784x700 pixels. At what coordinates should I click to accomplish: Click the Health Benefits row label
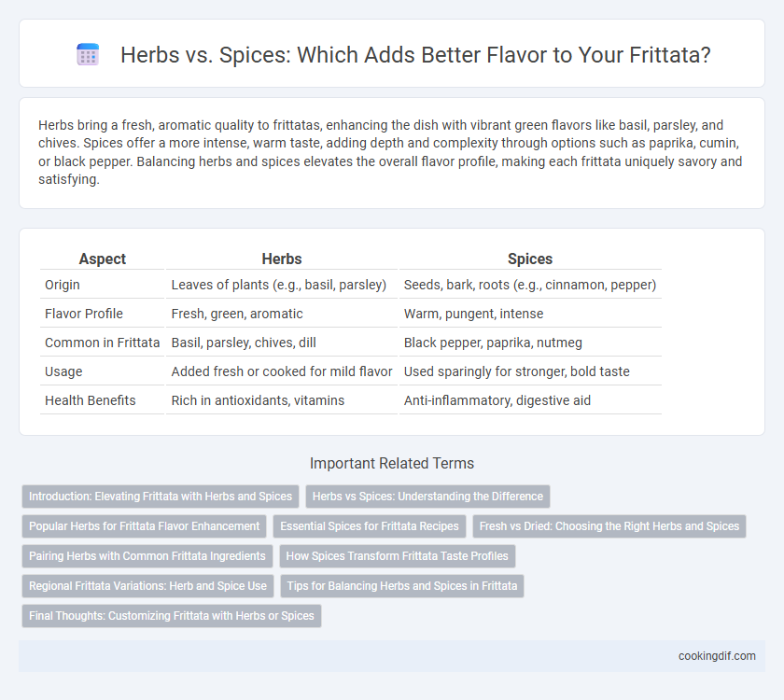[x=91, y=400]
